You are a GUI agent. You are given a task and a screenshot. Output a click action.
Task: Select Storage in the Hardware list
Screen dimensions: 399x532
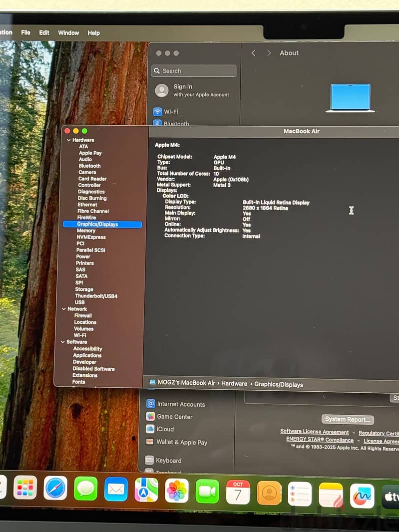point(84,289)
